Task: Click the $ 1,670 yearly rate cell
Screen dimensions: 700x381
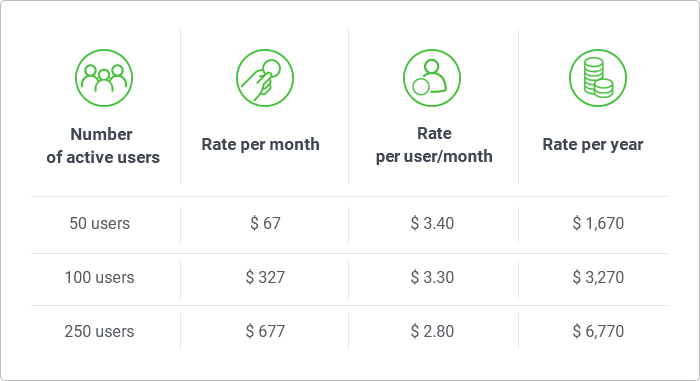Action: pyautogui.click(x=598, y=223)
